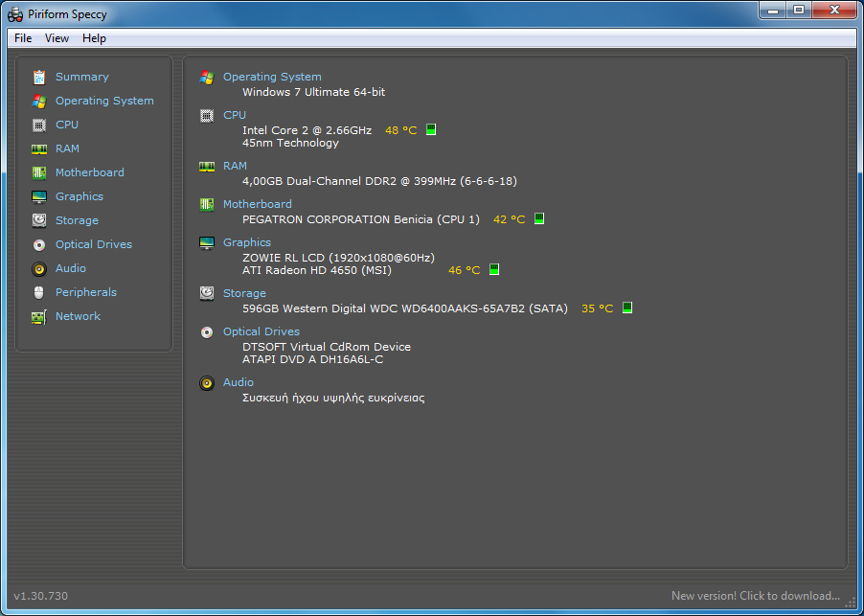Click the RAM module icon in sidebar
Screen dimensions: 864x616
[x=39, y=148]
